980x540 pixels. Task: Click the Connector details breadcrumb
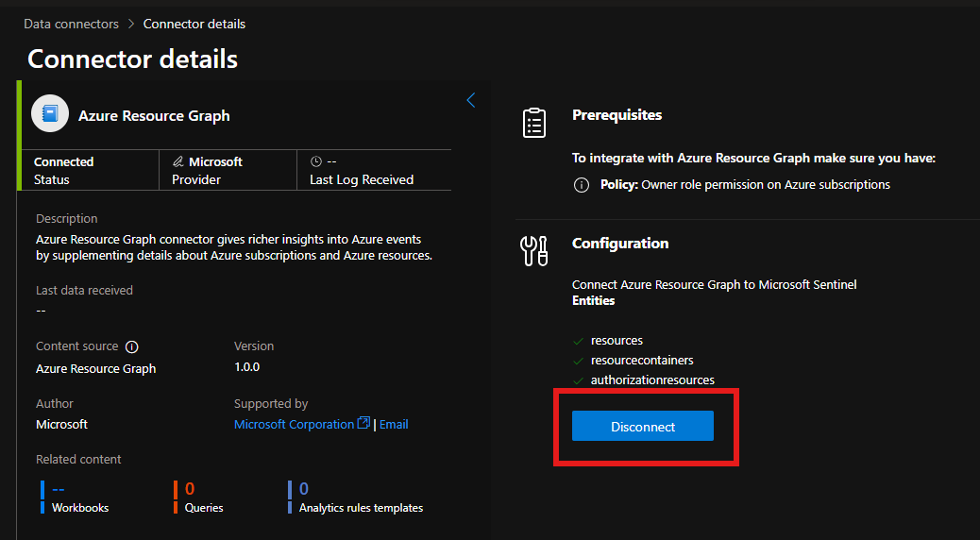point(194,24)
